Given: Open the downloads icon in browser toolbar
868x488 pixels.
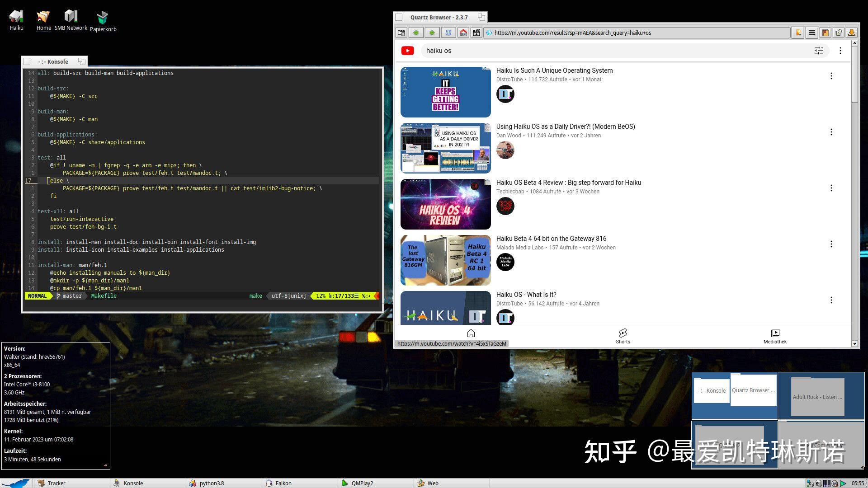Looking at the screenshot, I should (x=852, y=33).
